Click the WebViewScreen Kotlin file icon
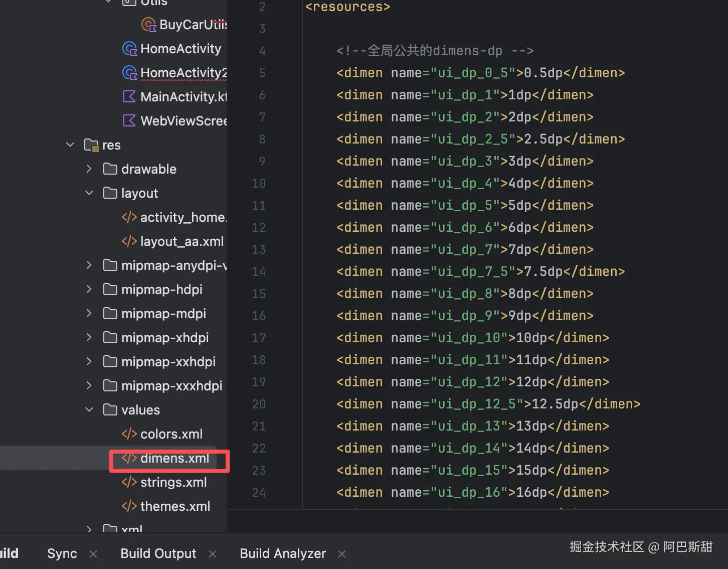 pyautogui.click(x=129, y=120)
